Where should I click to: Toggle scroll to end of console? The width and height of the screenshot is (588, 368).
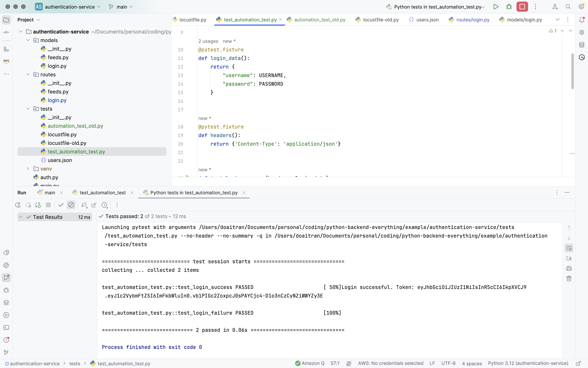point(569,258)
